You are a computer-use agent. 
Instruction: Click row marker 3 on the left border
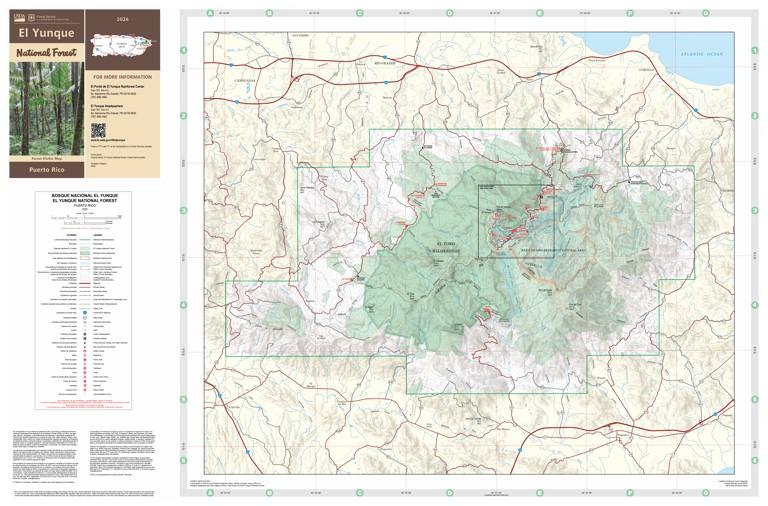tap(184, 210)
